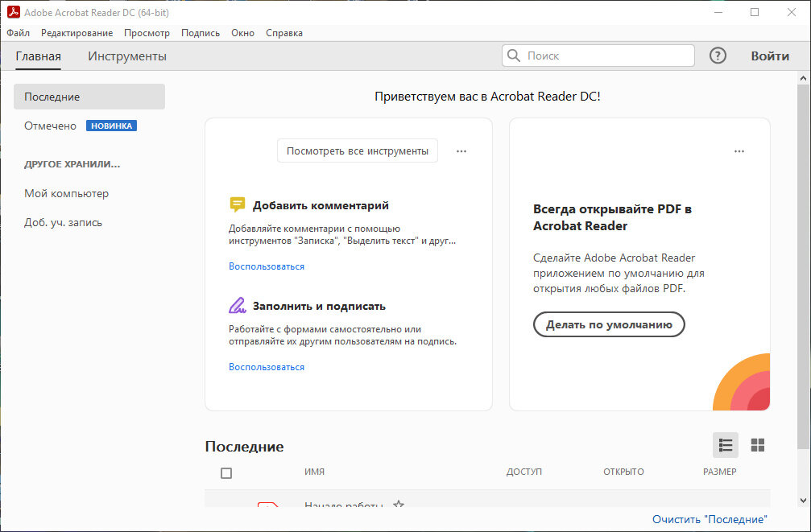Maximize the Acrobat Reader window
Screen dimensions: 811x532
tap(755, 12)
